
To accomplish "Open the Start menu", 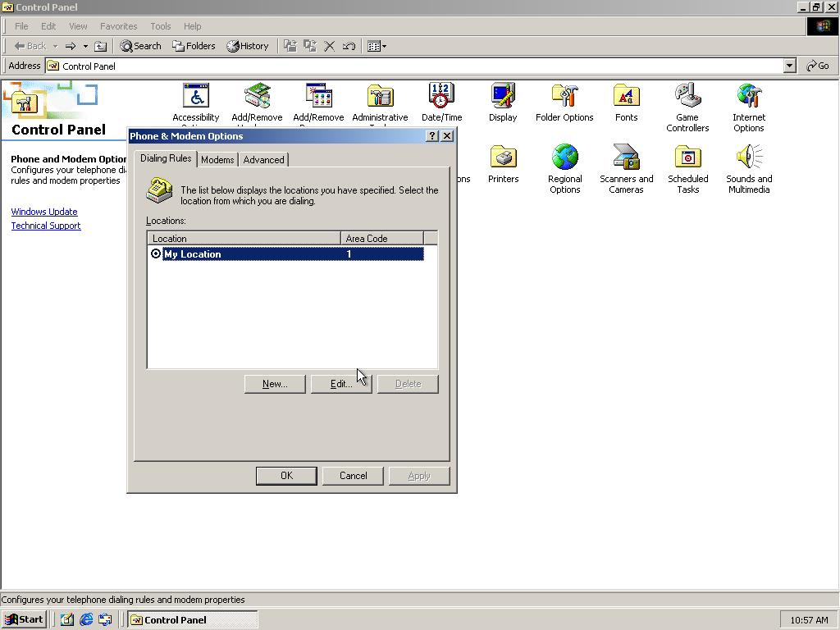I will pyautogui.click(x=24, y=619).
